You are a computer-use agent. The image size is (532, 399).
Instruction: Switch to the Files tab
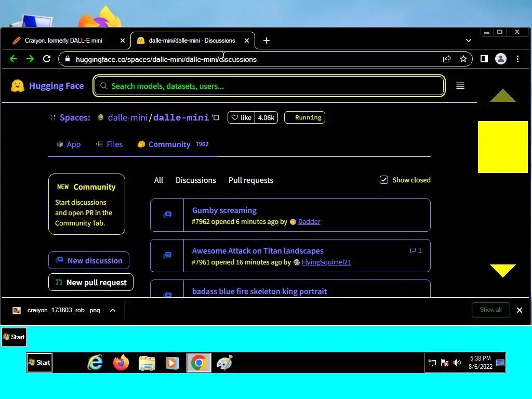[x=109, y=144]
